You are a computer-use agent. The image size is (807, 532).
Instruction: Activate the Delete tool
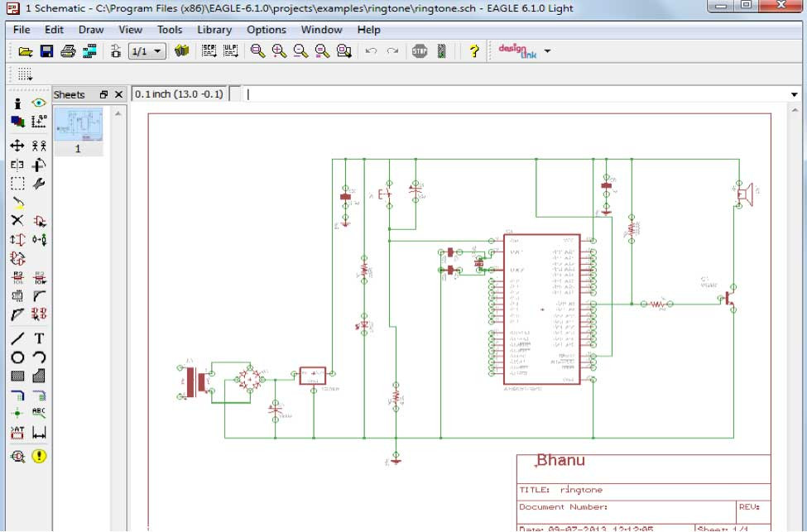click(18, 220)
